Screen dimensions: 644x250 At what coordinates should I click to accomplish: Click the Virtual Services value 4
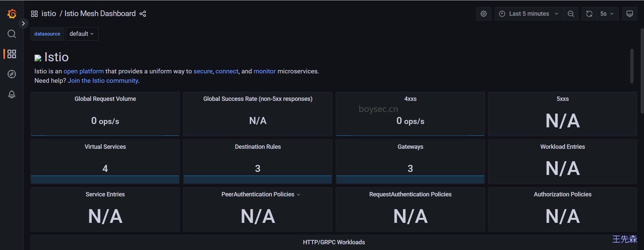click(x=105, y=169)
